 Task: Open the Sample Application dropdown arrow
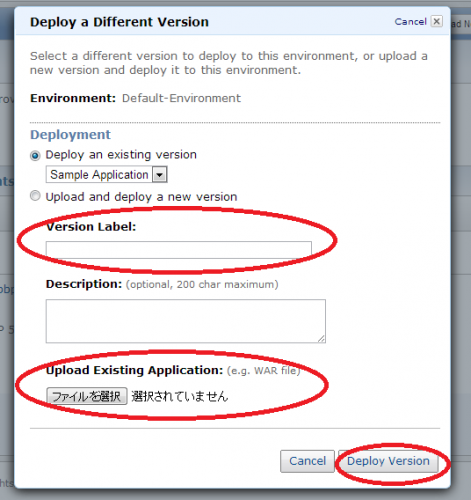160,174
